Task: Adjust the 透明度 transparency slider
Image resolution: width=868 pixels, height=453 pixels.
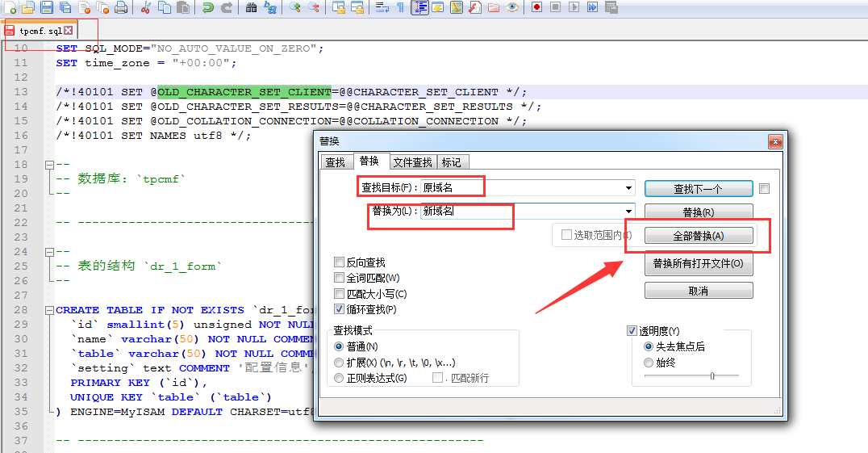Action: [x=712, y=375]
